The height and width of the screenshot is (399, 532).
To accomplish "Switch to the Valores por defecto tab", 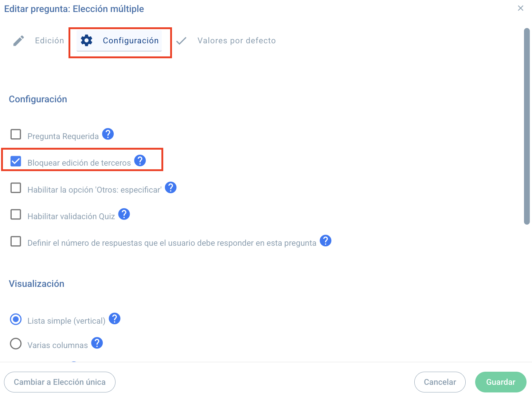I will pos(236,41).
